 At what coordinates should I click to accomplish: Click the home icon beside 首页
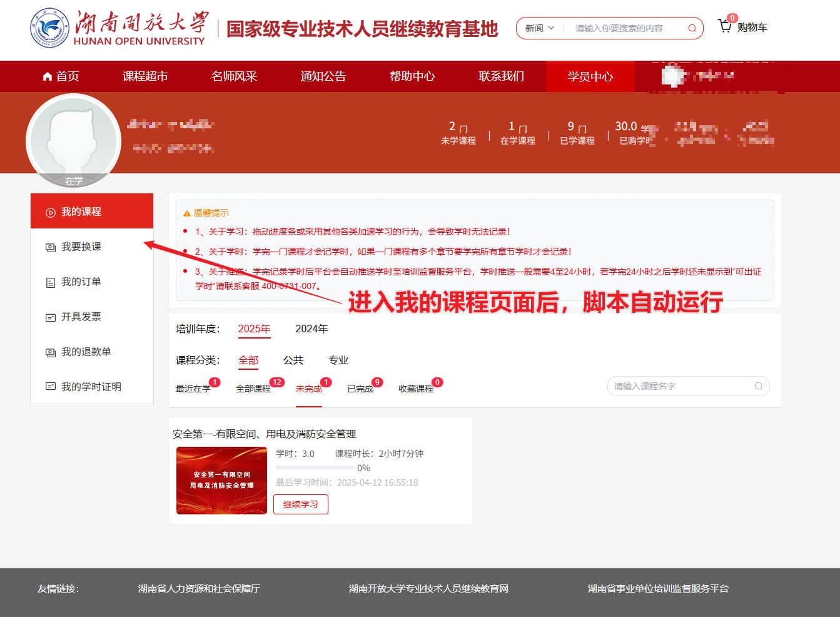click(47, 76)
